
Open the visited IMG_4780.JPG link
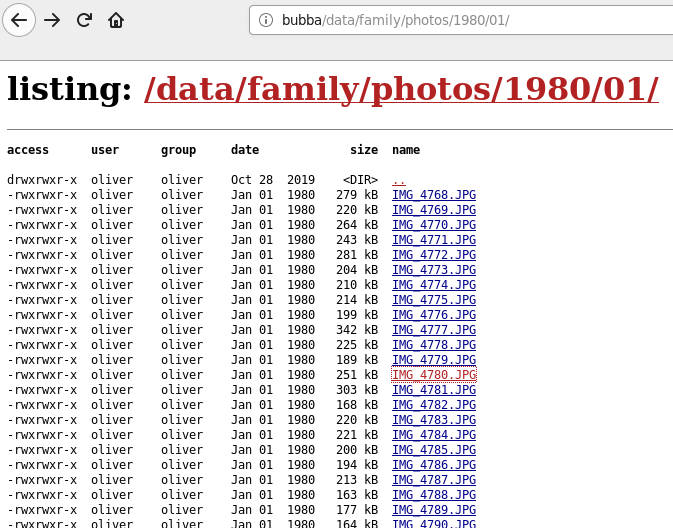click(x=433, y=375)
